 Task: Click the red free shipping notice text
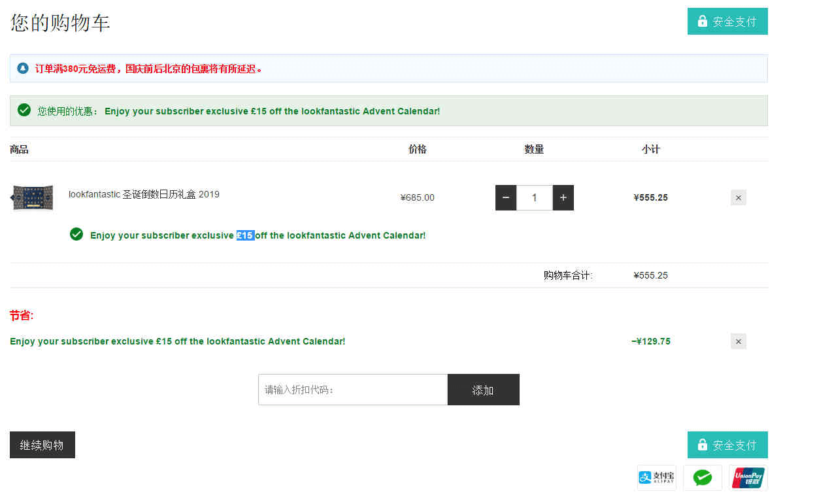pos(149,69)
